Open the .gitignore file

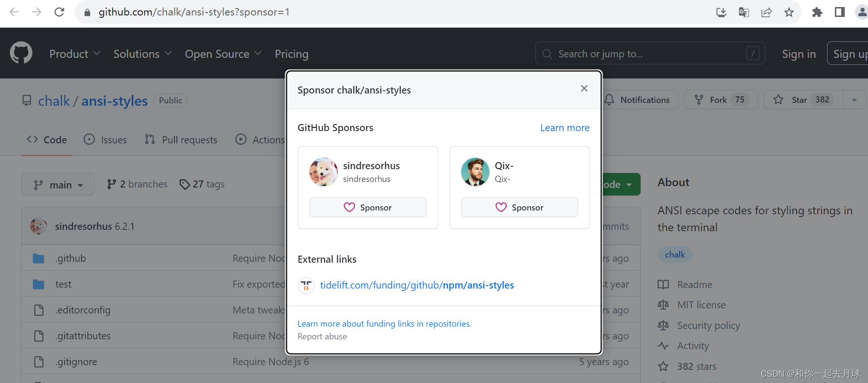pos(76,362)
